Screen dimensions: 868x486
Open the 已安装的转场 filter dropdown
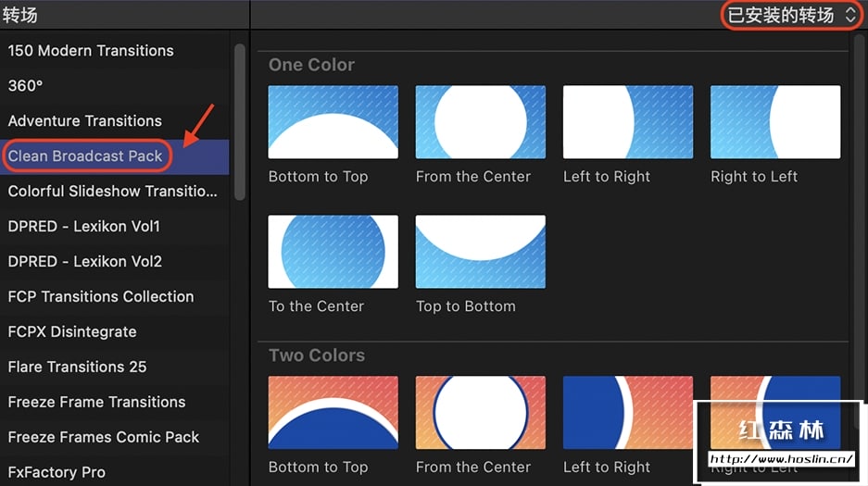[x=792, y=15]
